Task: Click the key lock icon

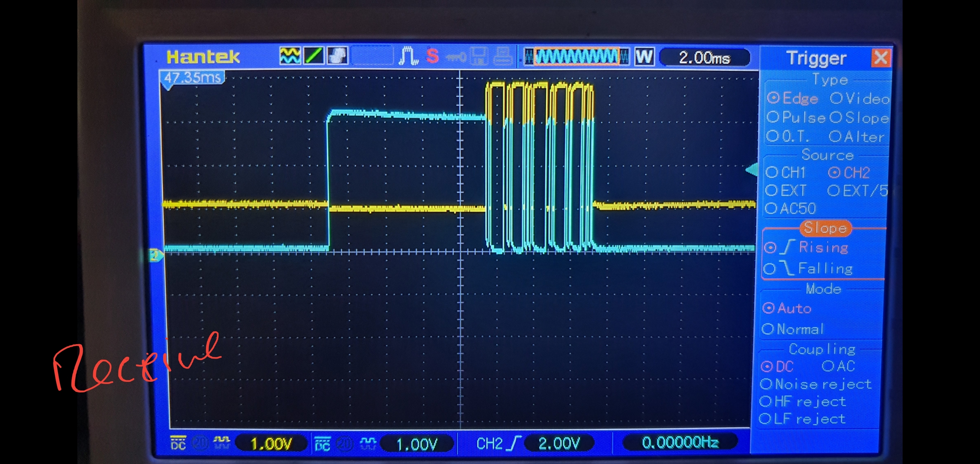Action: coord(456,57)
